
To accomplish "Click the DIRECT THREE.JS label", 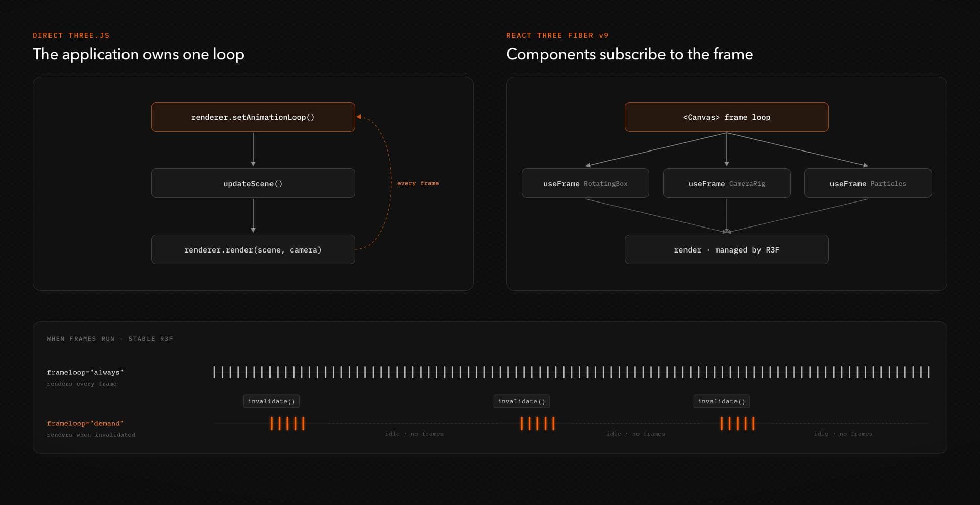I will [x=71, y=35].
